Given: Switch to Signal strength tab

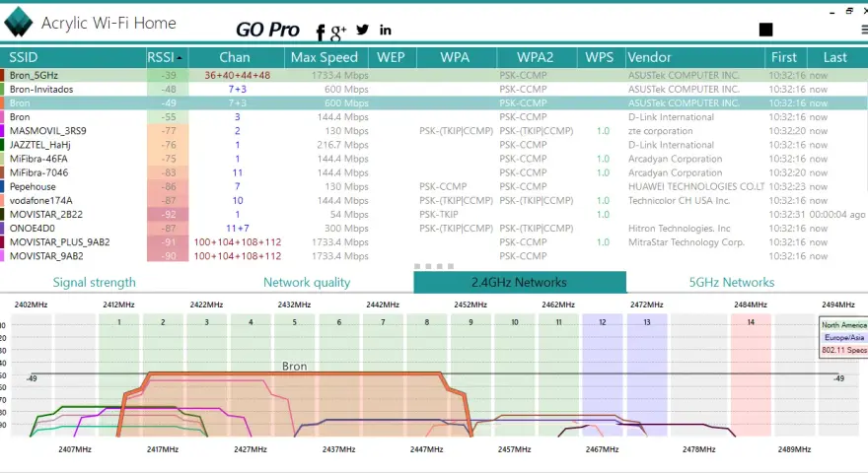Looking at the screenshot, I should pos(94,282).
